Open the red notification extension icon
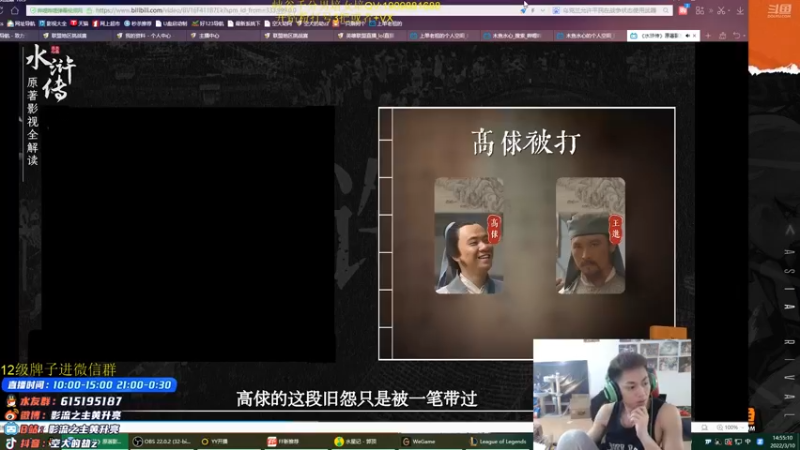The height and width of the screenshot is (450, 800). point(683,10)
